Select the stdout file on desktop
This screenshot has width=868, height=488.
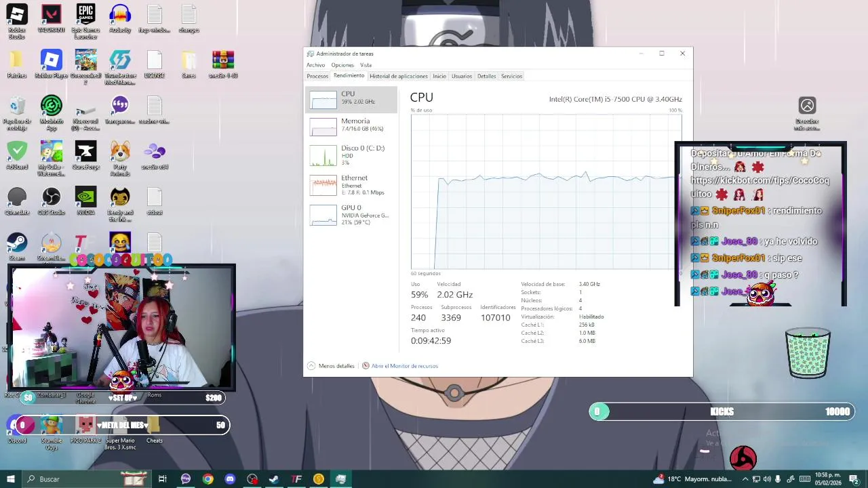pyautogui.click(x=155, y=201)
